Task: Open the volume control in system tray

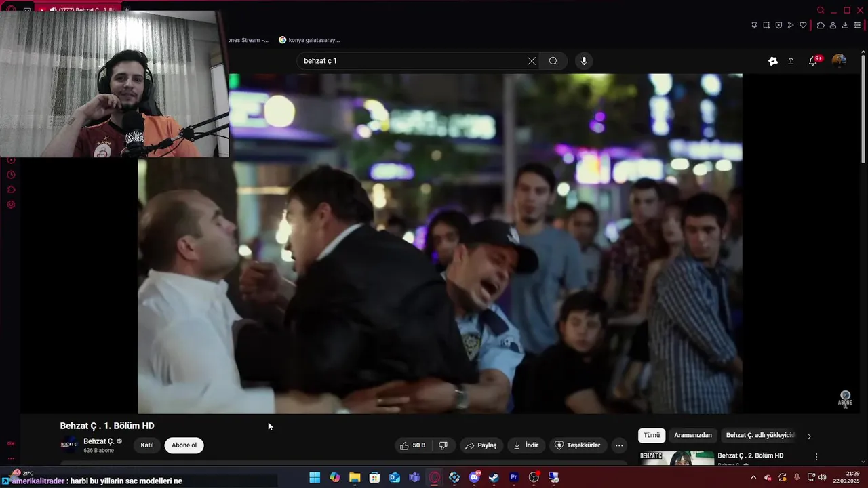Action: tap(823, 477)
